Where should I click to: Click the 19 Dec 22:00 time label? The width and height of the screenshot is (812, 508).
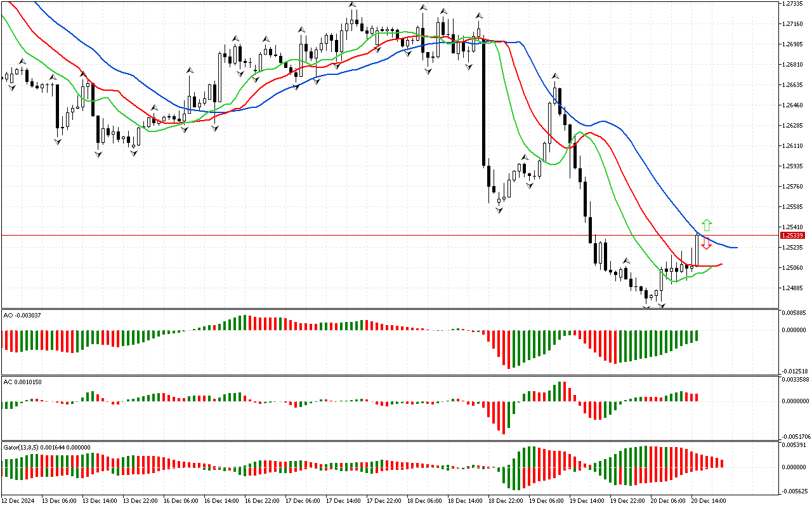(628, 501)
